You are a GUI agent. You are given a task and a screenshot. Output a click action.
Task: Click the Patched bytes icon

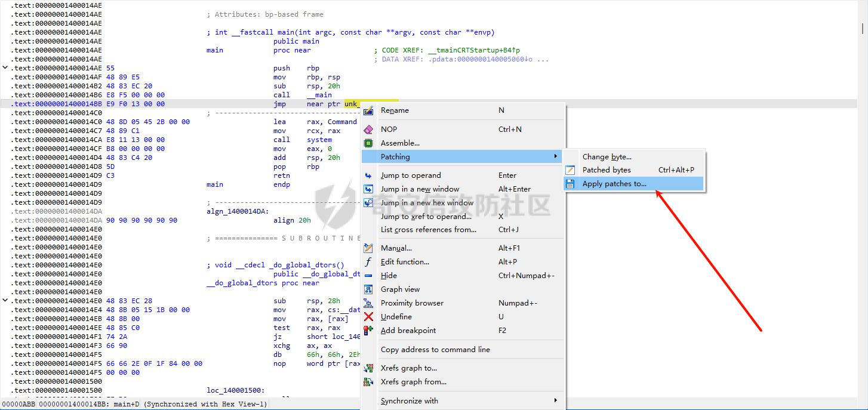click(570, 170)
